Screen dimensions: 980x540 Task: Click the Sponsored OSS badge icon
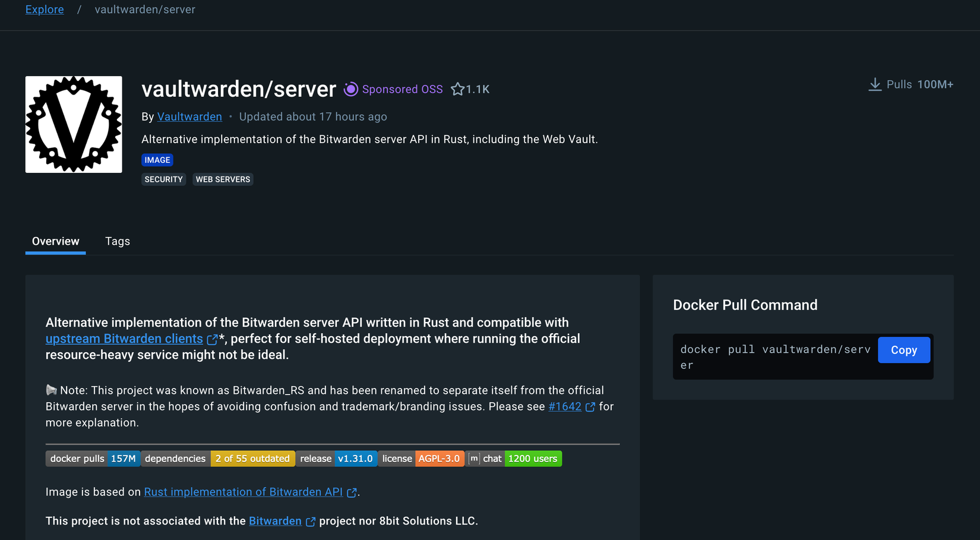pos(351,89)
